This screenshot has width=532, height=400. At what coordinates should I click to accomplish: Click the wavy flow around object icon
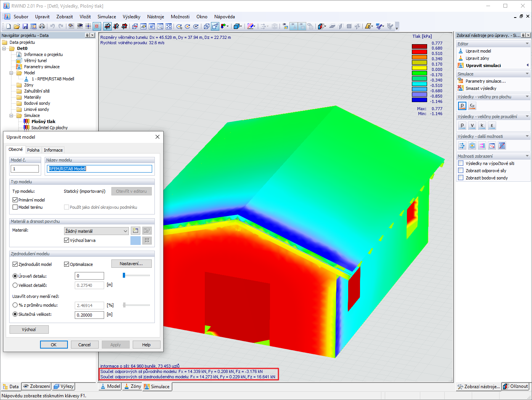pyautogui.click(x=472, y=146)
